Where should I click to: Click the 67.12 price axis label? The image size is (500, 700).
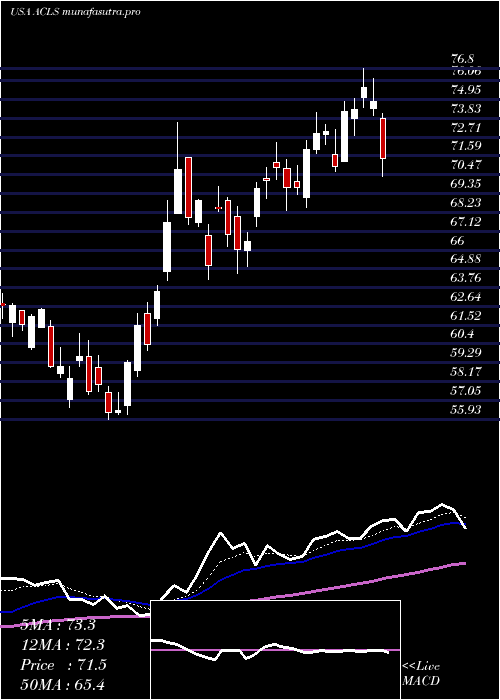click(x=466, y=221)
